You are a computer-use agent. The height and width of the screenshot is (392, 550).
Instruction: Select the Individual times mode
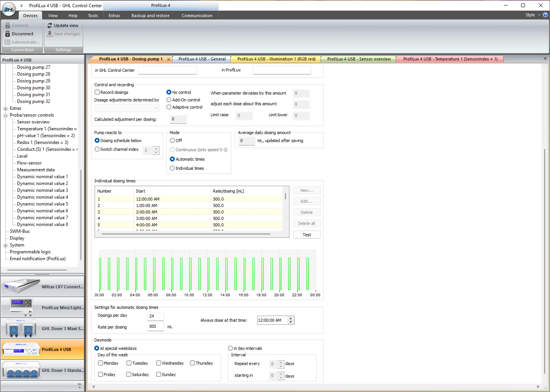(x=172, y=168)
